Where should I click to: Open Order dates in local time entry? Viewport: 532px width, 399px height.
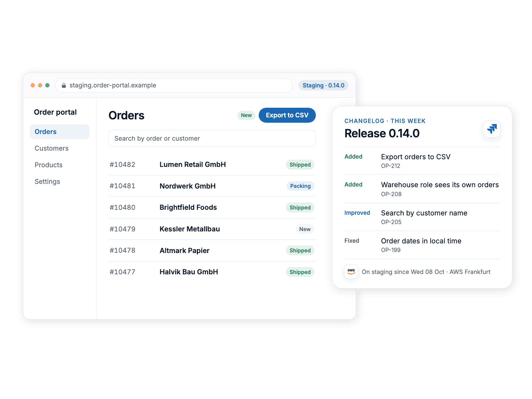(421, 241)
